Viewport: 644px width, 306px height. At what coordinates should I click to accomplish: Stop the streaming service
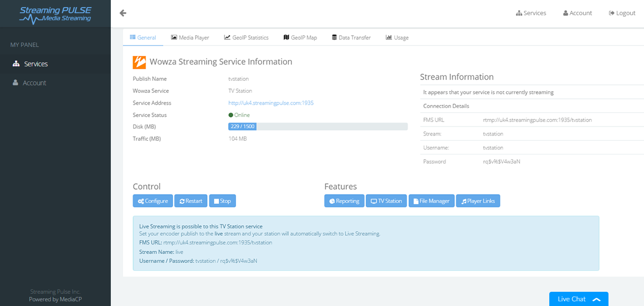(x=223, y=201)
